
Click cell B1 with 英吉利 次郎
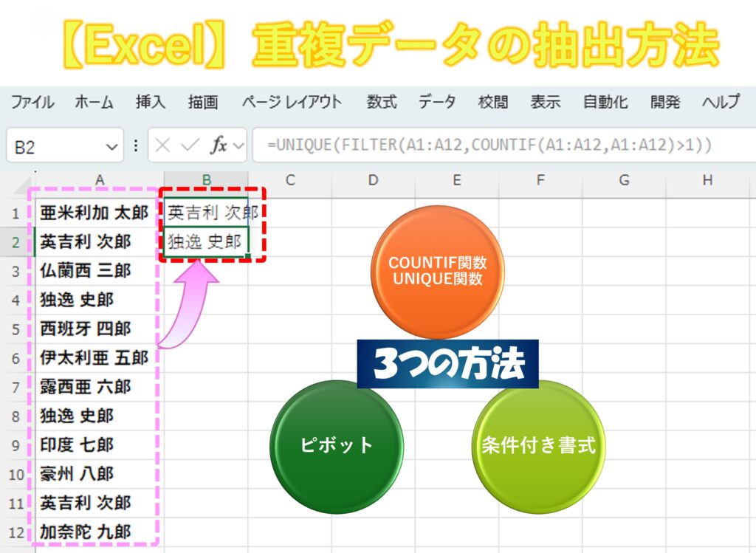click(207, 213)
